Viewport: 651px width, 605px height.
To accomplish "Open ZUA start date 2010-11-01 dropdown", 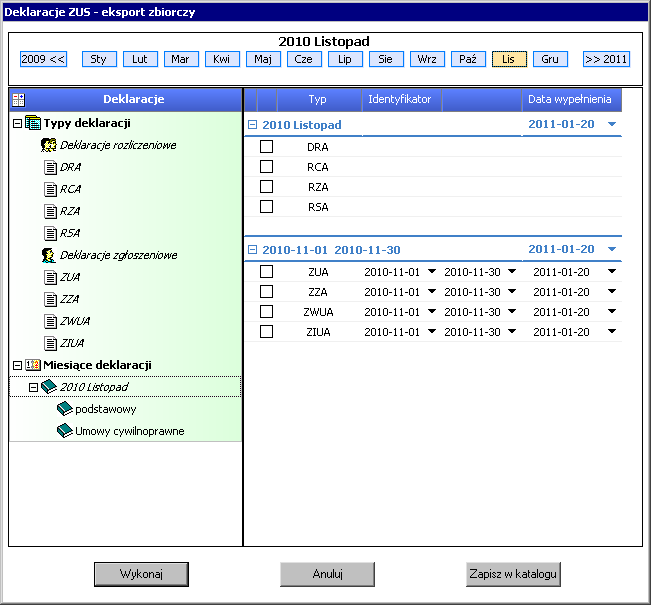I will point(432,271).
